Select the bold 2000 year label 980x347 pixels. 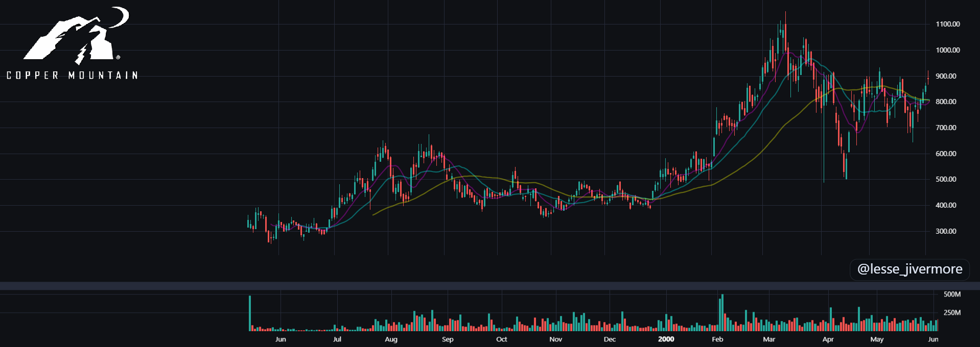[x=666, y=339]
